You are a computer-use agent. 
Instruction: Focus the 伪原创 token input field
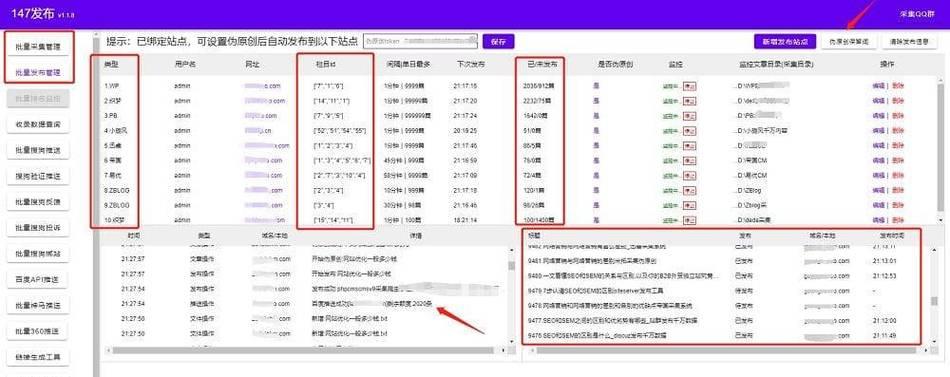coord(420,41)
